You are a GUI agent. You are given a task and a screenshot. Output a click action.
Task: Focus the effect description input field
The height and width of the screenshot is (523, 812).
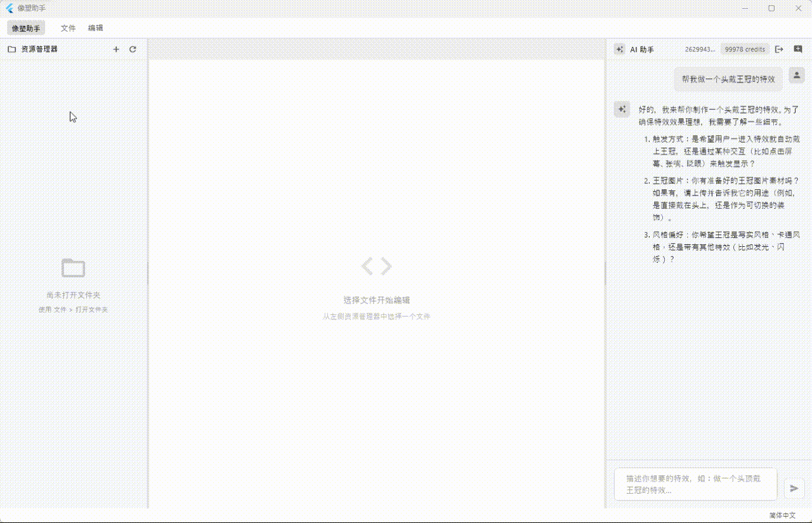click(695, 484)
